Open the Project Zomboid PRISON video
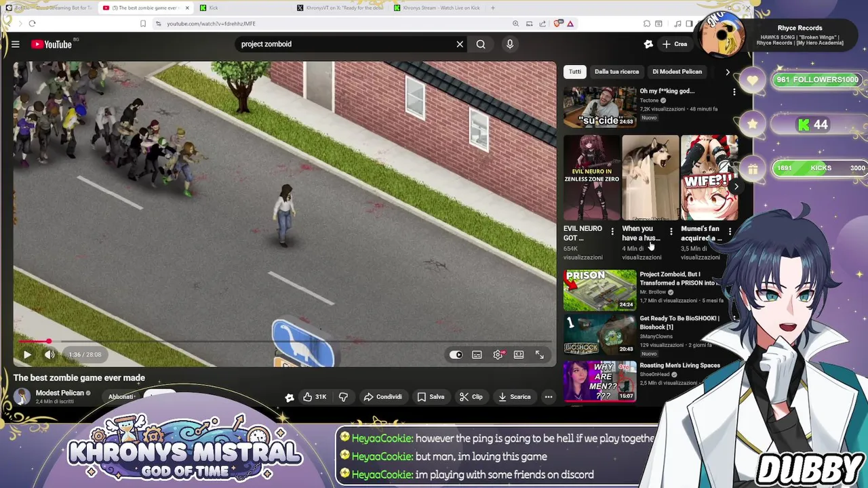868x488 pixels. (x=599, y=290)
